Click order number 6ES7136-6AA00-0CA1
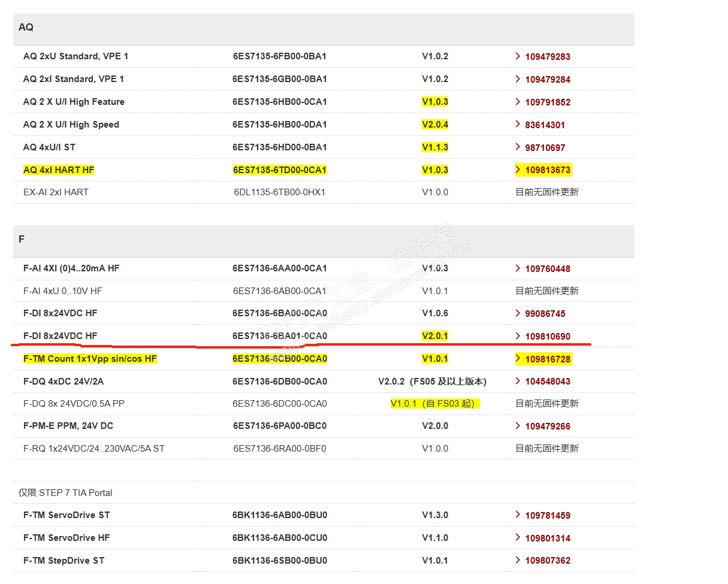The image size is (728, 584). 280,268
